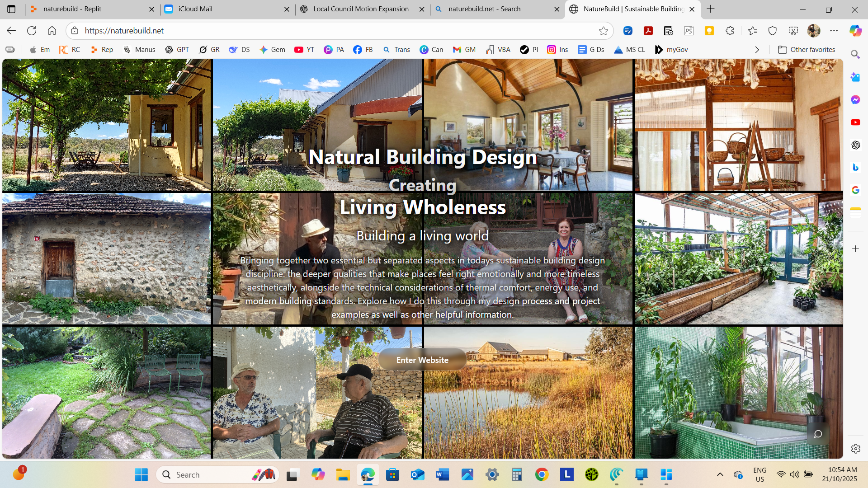Viewport: 868px width, 488px height.
Task: Switch to the naturebuild.net - Search tab
Action: coord(497,9)
